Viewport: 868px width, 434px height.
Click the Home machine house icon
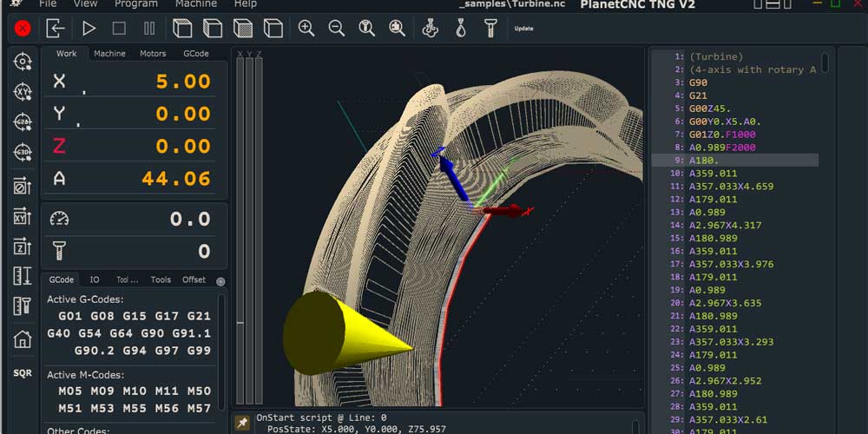[x=23, y=339]
